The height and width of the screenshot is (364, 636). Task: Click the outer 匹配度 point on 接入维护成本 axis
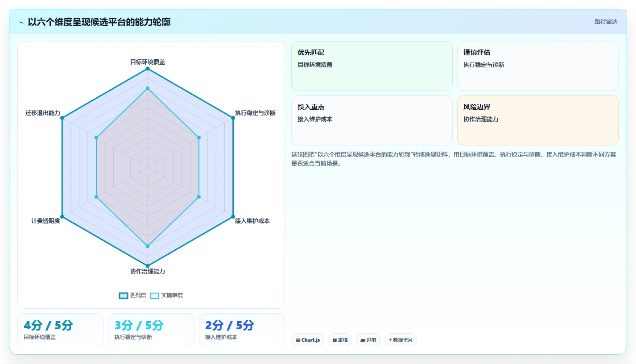point(233,216)
